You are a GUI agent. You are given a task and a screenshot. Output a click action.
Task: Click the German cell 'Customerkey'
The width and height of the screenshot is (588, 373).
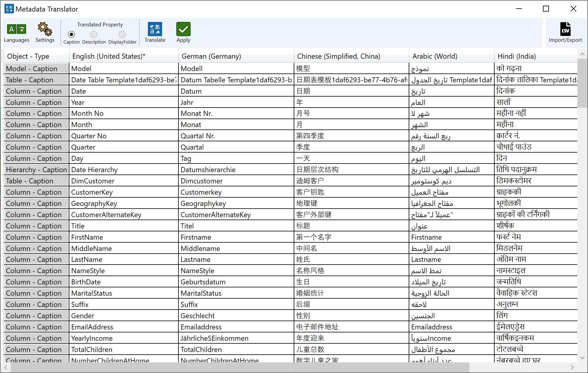coord(236,192)
